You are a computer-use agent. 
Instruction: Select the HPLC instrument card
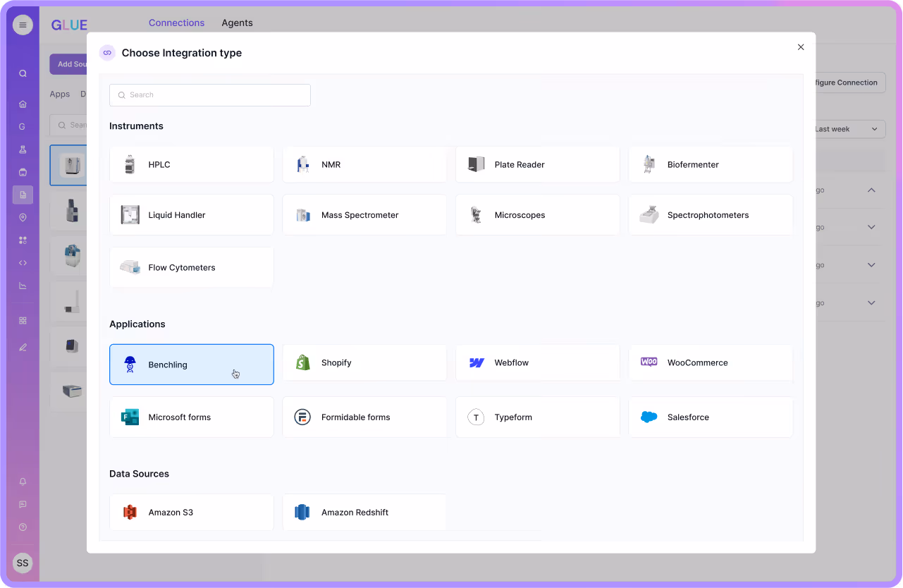click(192, 164)
